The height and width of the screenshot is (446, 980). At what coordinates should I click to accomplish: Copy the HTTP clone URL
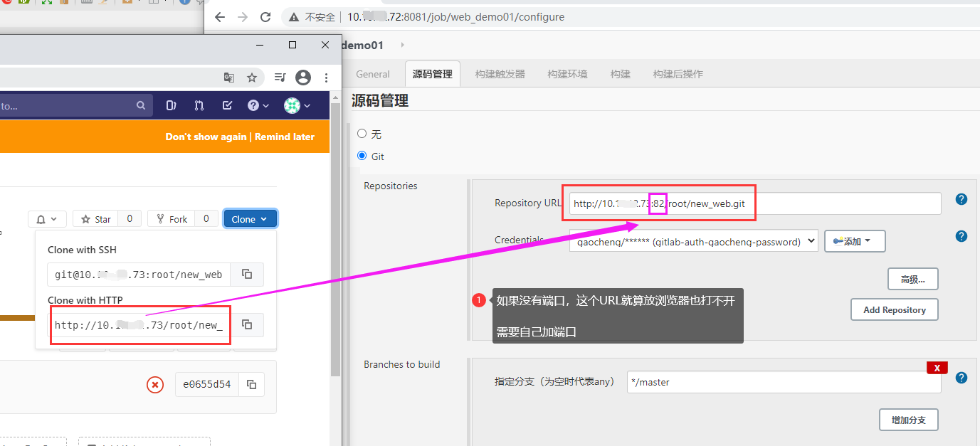click(246, 324)
